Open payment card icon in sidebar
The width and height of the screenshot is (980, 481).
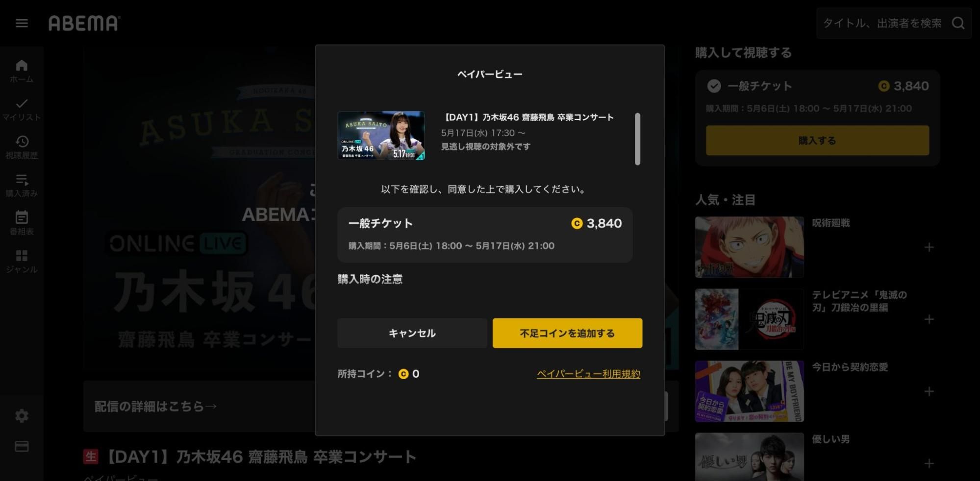click(x=22, y=446)
